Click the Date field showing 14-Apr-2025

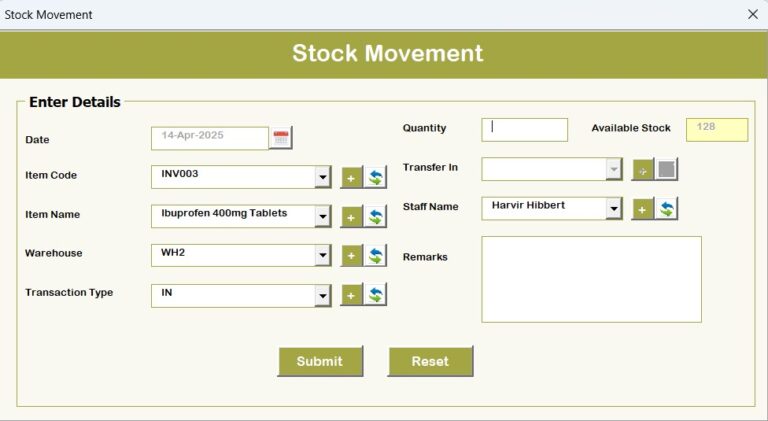(210, 138)
